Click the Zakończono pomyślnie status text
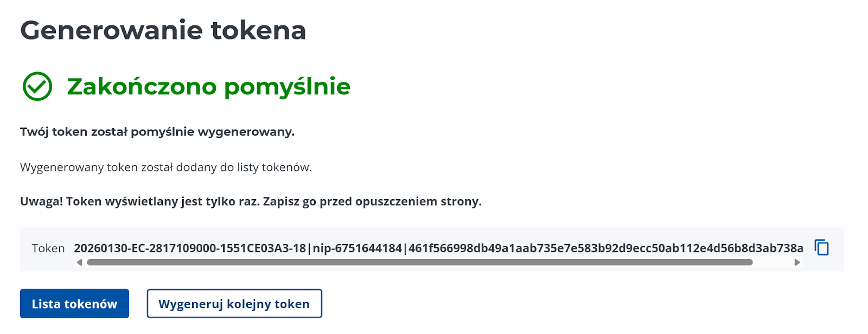The width and height of the screenshot is (868, 334). point(209,86)
